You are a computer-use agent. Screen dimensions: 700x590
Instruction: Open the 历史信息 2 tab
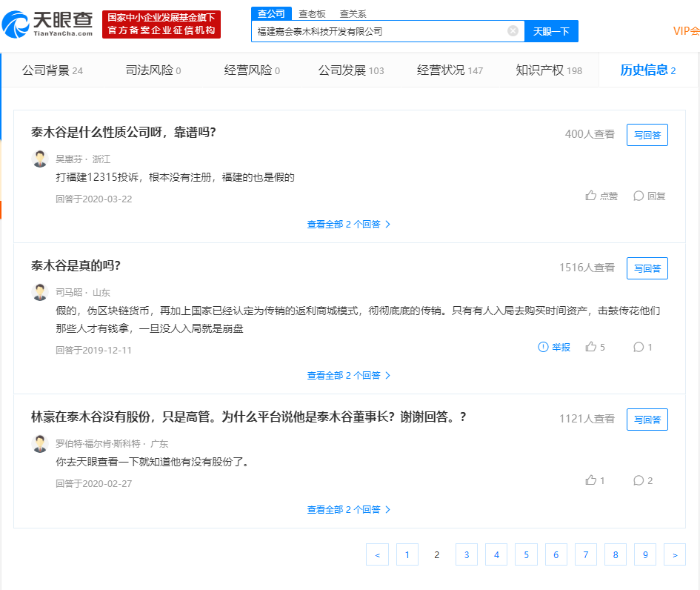pos(647,70)
